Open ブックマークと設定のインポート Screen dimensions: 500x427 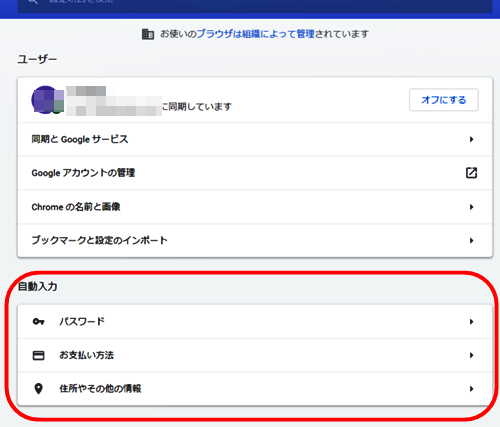(x=255, y=240)
